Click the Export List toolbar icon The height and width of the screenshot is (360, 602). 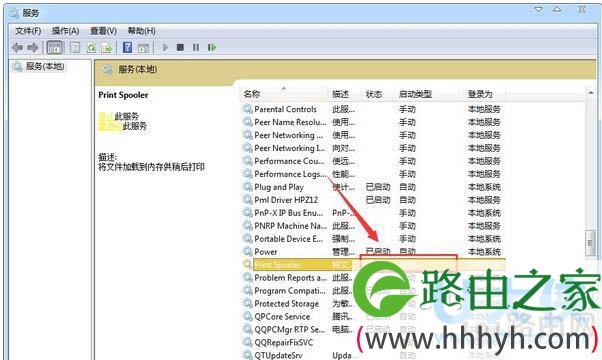pyautogui.click(x=106, y=48)
